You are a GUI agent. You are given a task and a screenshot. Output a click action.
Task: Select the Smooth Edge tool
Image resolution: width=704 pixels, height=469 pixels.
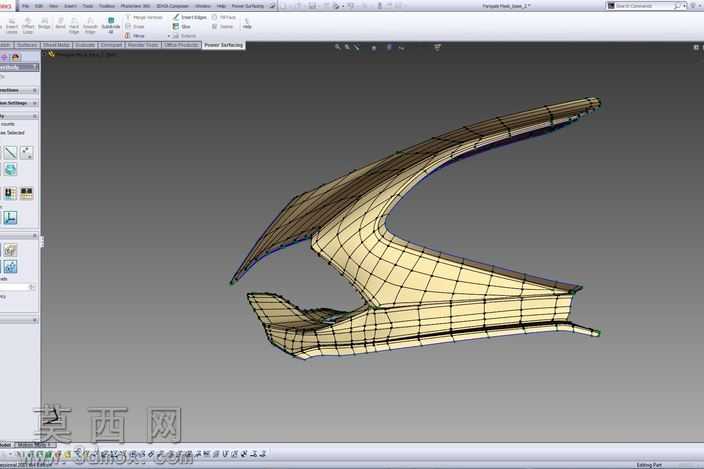tap(90, 26)
